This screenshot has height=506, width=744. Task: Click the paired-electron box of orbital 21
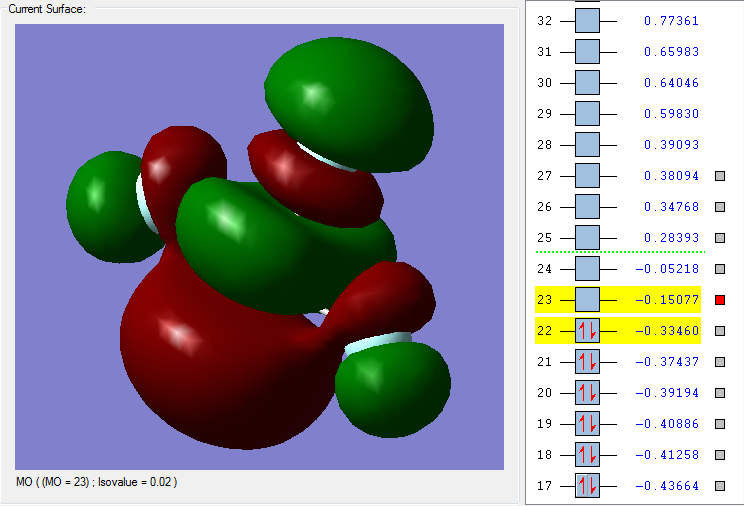pos(587,362)
